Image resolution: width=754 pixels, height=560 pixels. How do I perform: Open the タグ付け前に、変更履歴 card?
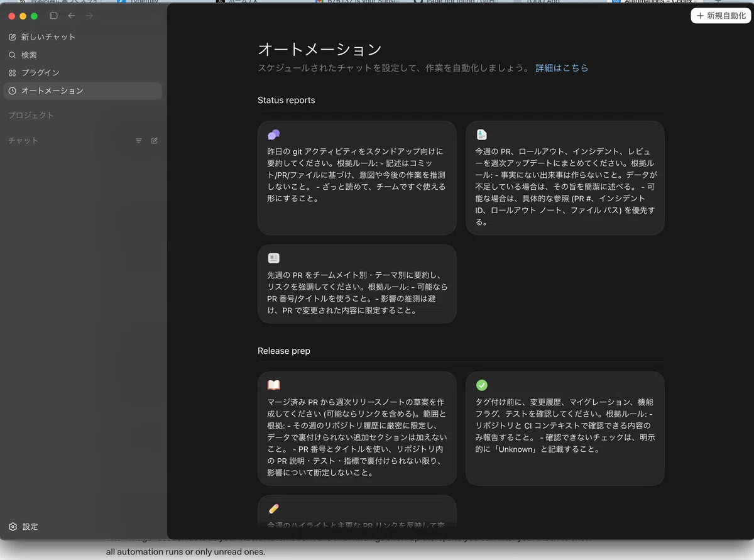coord(565,429)
